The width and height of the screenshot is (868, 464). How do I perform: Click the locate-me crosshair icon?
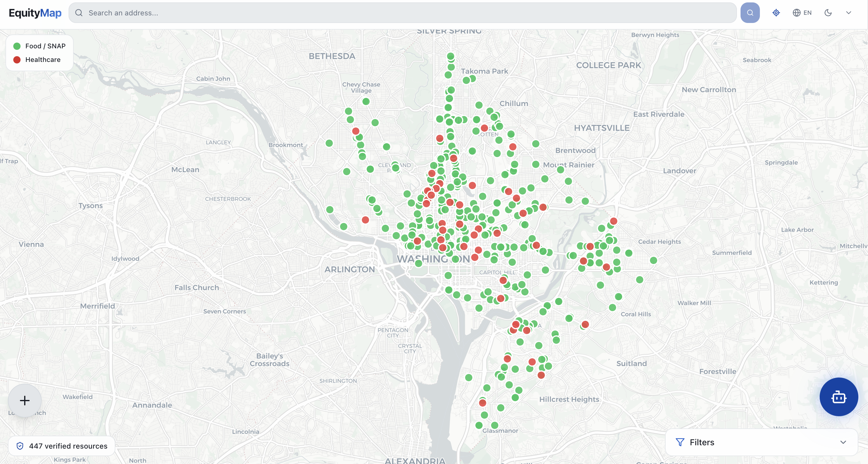tap(776, 13)
